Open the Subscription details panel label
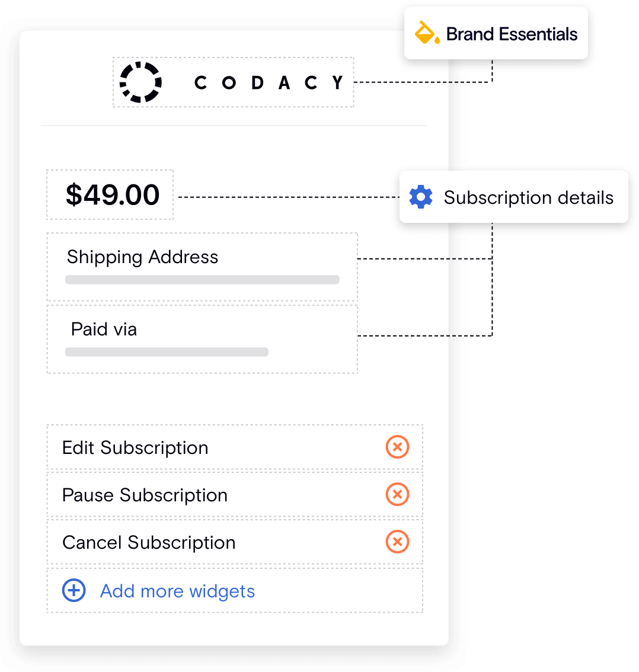 pos(528,197)
